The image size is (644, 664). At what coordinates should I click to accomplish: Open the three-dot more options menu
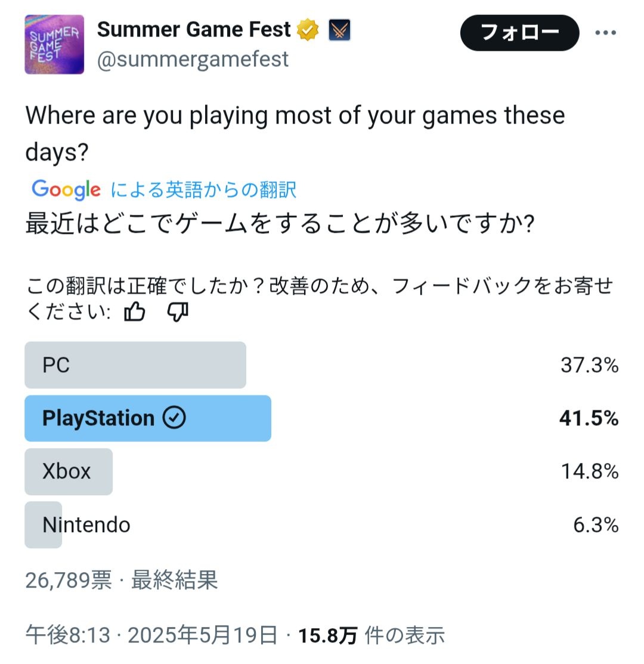[x=605, y=33]
